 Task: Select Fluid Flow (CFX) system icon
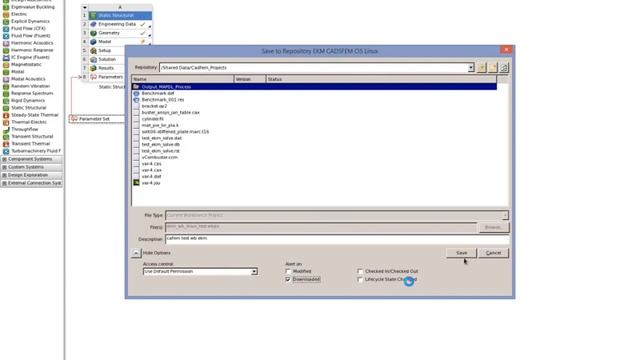click(x=6, y=29)
